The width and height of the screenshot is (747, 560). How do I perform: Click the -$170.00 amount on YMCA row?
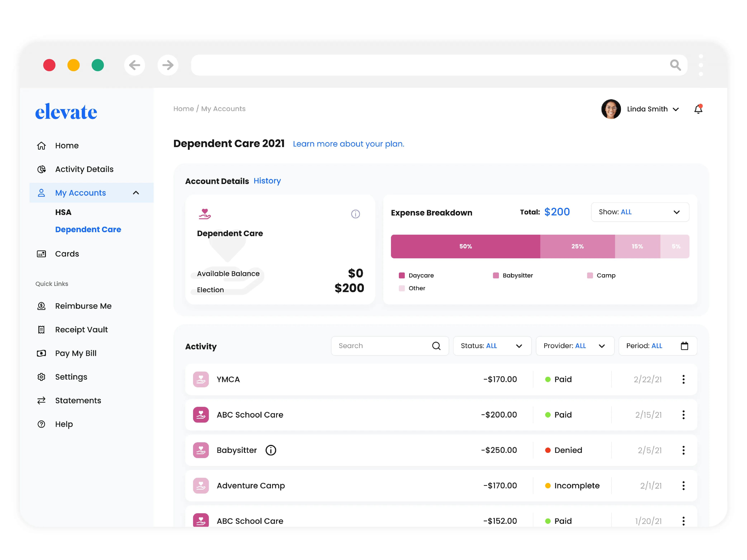point(500,379)
